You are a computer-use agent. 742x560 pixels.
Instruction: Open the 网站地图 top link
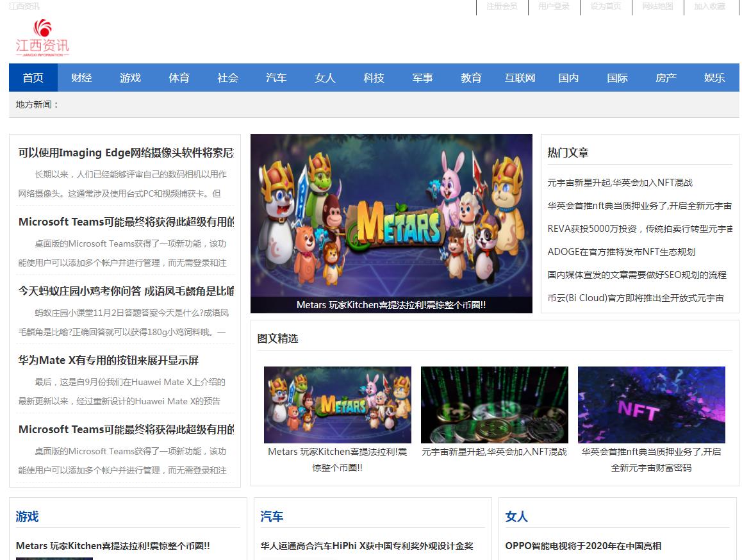click(658, 6)
